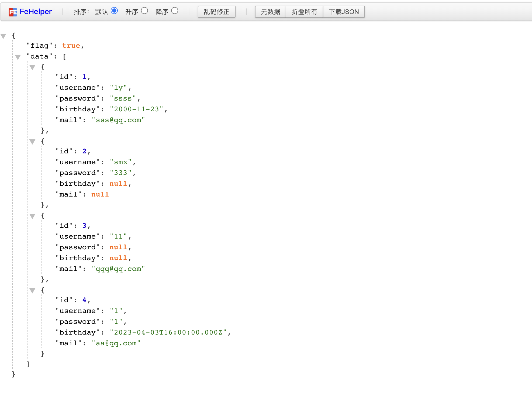Click the "sss@qq.com" mail value
This screenshot has width=532, height=406.
(118, 120)
